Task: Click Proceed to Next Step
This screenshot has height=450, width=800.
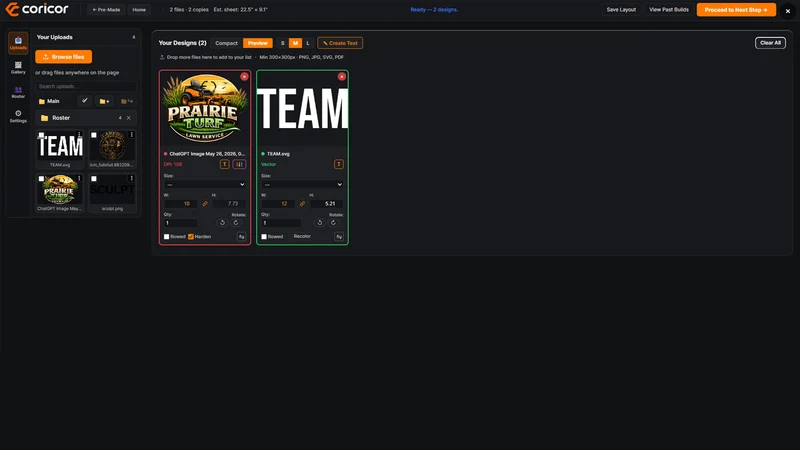Action: tap(736, 10)
